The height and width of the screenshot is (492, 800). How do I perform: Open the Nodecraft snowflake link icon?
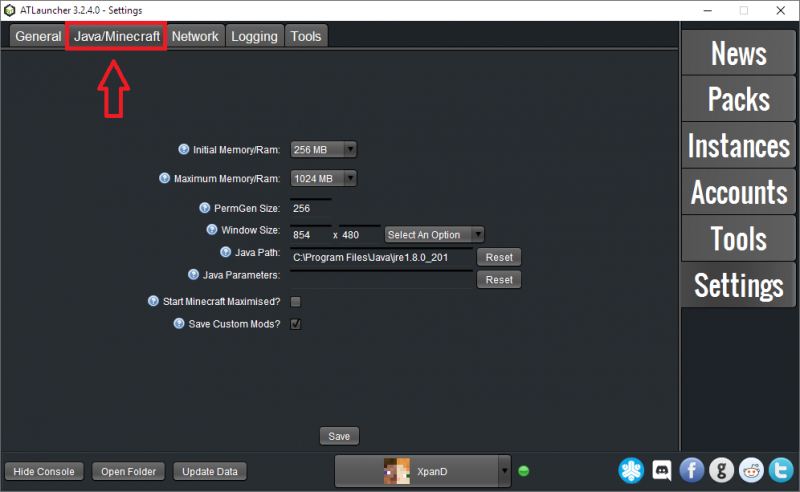[631, 470]
